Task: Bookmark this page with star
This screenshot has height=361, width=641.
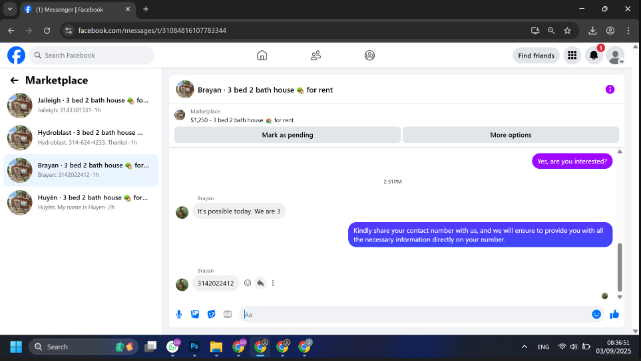Action: pyautogui.click(x=567, y=31)
